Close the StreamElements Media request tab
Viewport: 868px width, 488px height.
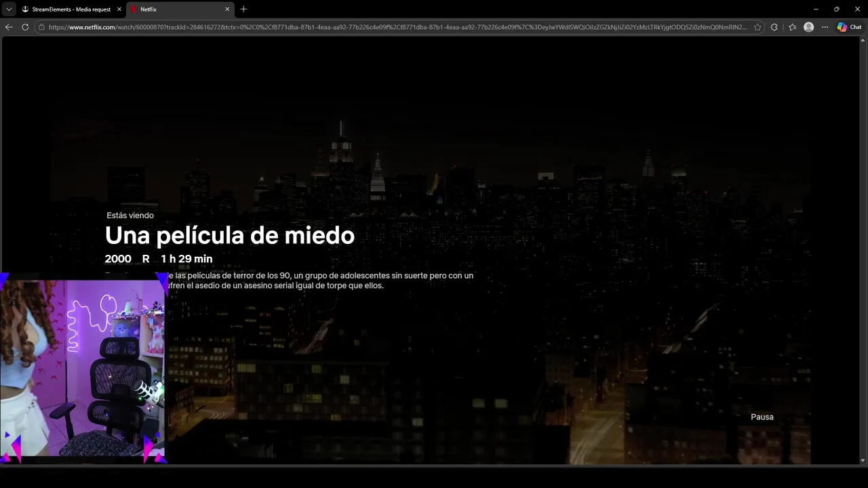[x=119, y=9]
